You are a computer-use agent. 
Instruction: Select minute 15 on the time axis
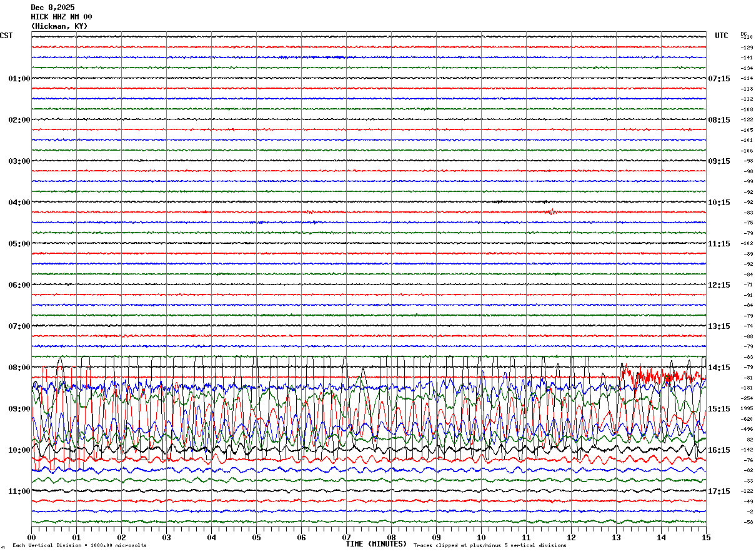[x=706, y=537]
